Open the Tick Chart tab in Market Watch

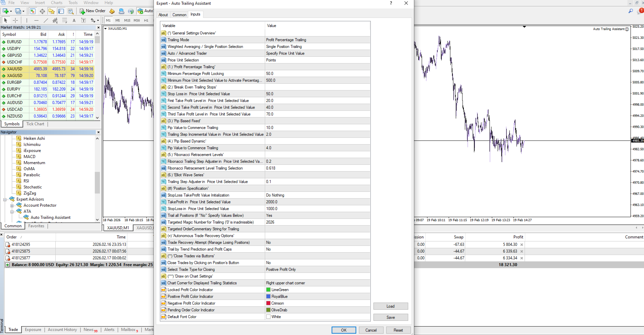coord(35,124)
